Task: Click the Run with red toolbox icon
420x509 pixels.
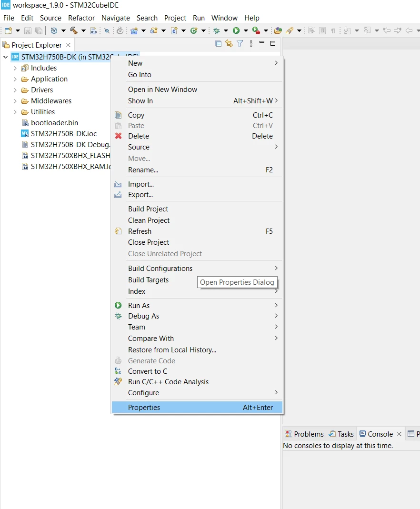Action: point(256,30)
